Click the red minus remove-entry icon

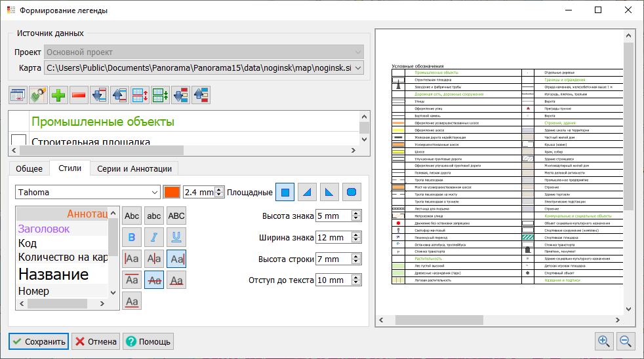point(79,95)
